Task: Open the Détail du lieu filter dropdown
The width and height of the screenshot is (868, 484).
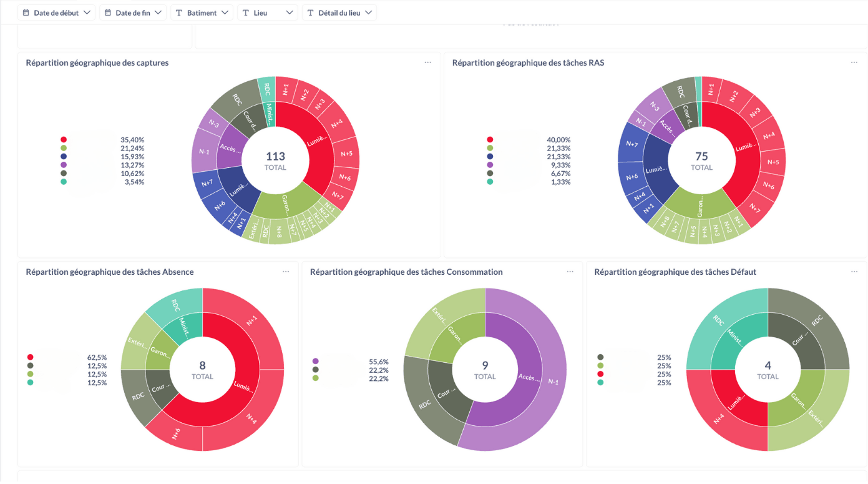Action: pyautogui.click(x=339, y=12)
